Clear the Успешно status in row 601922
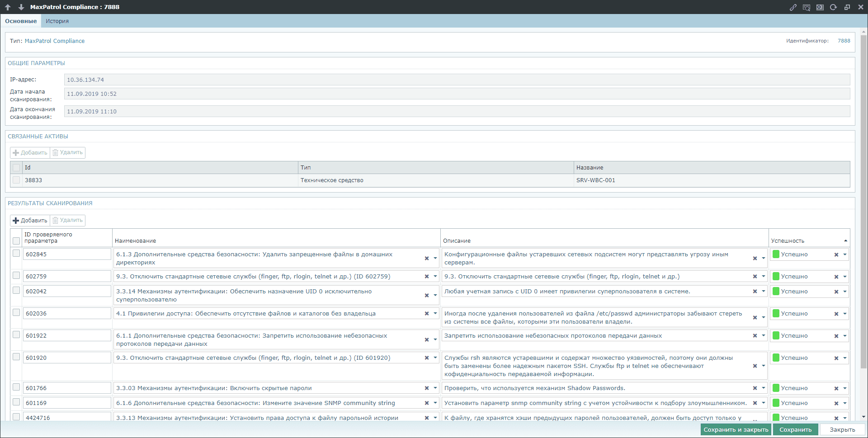 tap(836, 336)
